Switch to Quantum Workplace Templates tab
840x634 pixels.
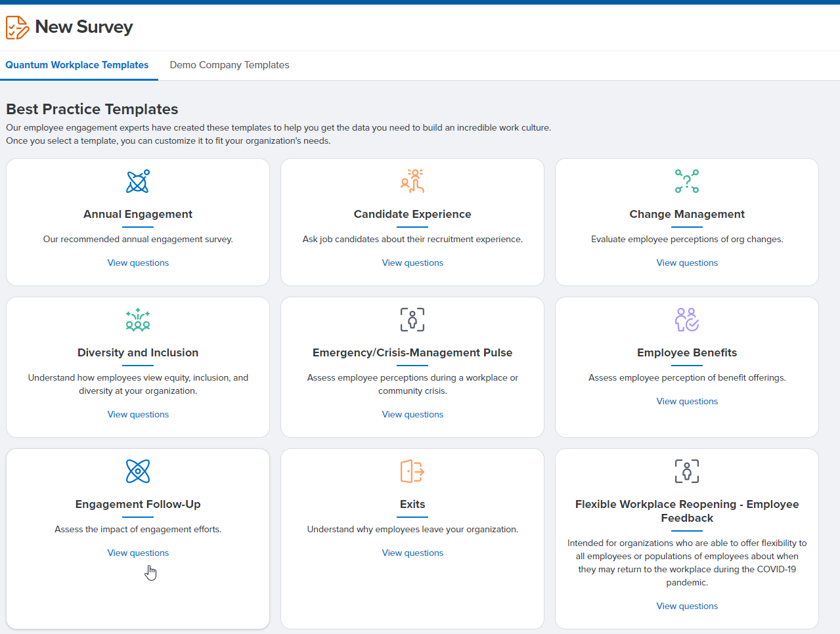coord(77,65)
